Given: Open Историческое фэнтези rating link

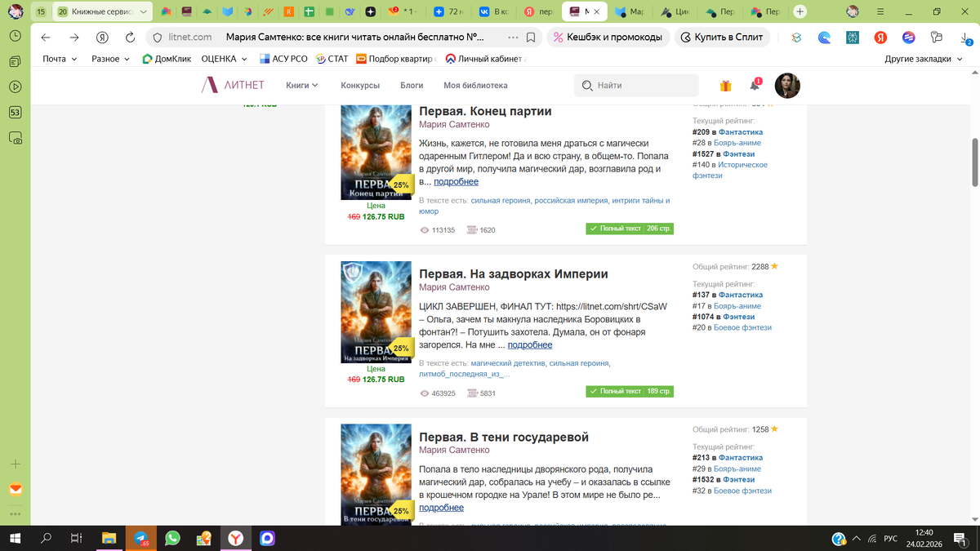Looking at the screenshot, I should [x=730, y=170].
